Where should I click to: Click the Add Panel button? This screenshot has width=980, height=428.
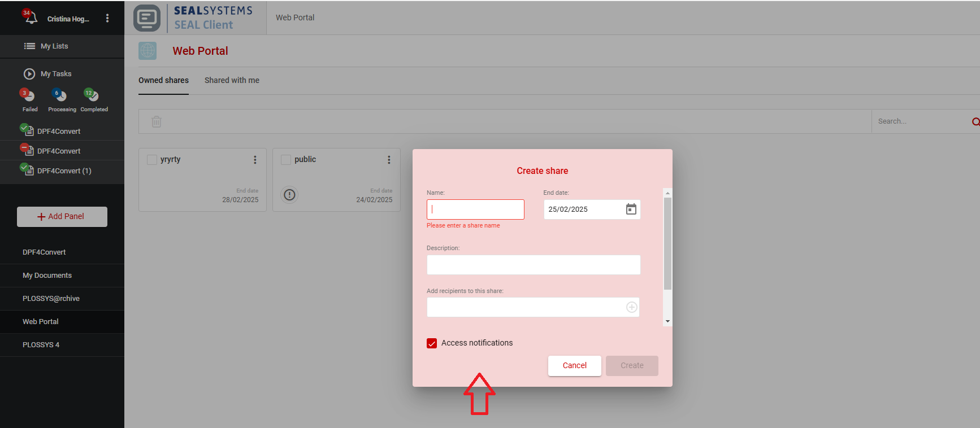[x=62, y=217]
